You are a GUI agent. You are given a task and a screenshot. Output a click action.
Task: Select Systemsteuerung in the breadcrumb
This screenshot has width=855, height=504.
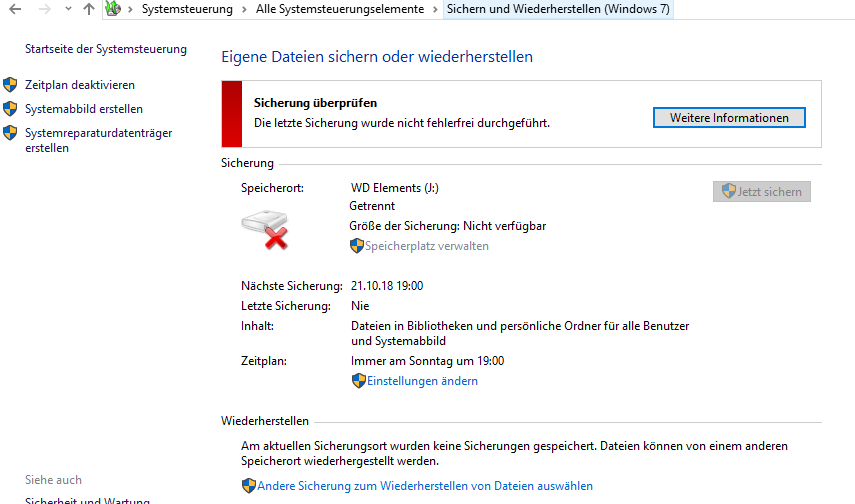(187, 9)
